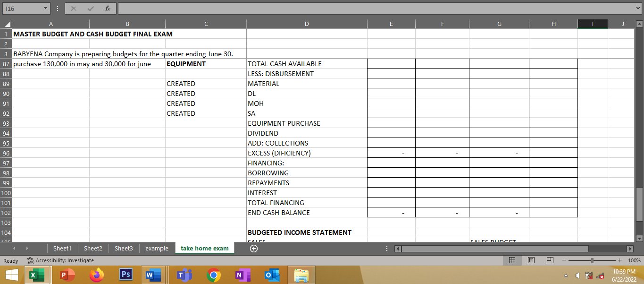The height and width of the screenshot is (284, 644).
Task: Expand the formula bar chevron
Action: (x=638, y=9)
